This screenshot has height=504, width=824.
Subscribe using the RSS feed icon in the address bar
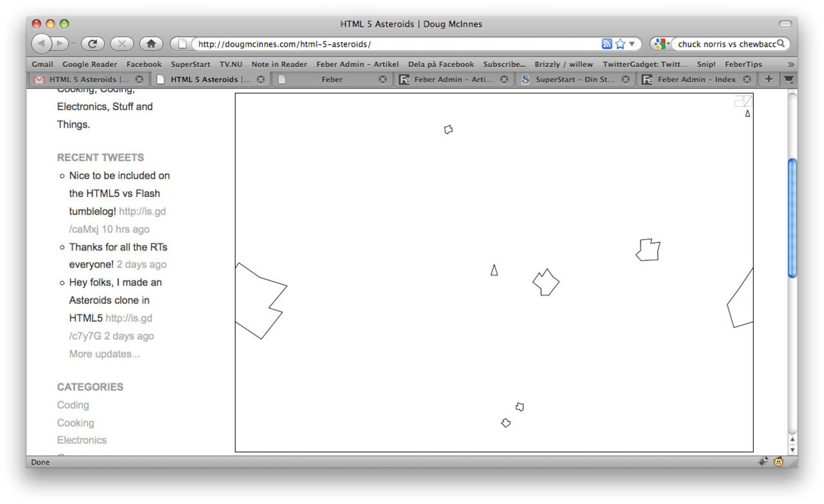(x=606, y=43)
